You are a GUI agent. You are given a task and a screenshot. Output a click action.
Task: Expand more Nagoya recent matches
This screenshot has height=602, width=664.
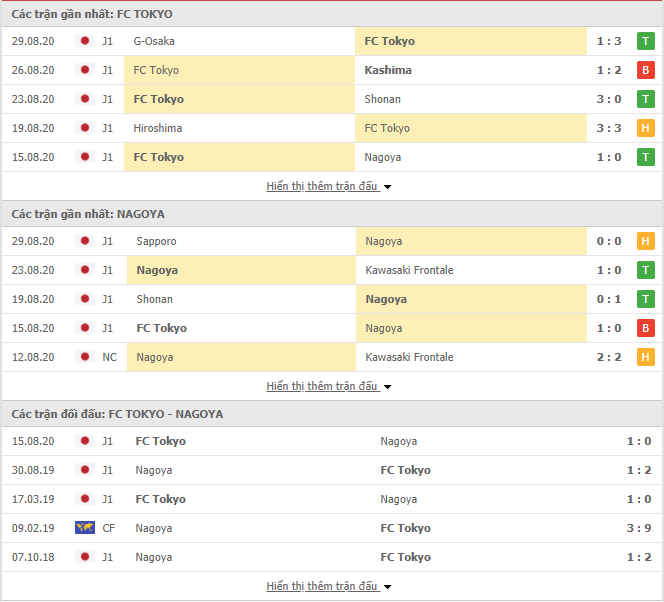coord(329,386)
